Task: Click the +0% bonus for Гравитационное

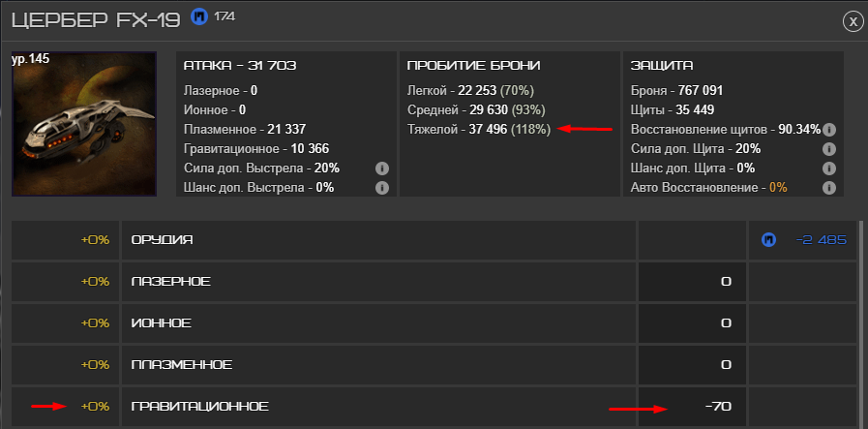Action: tap(95, 407)
